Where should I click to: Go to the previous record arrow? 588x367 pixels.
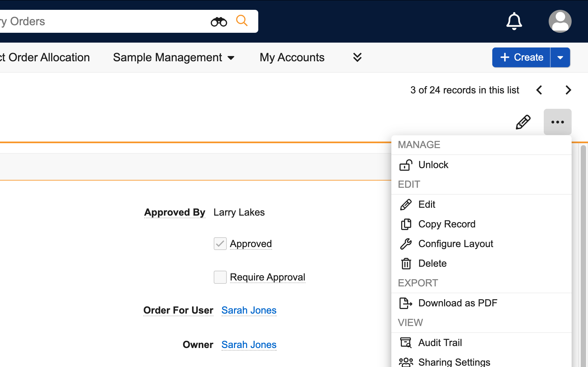pos(539,90)
